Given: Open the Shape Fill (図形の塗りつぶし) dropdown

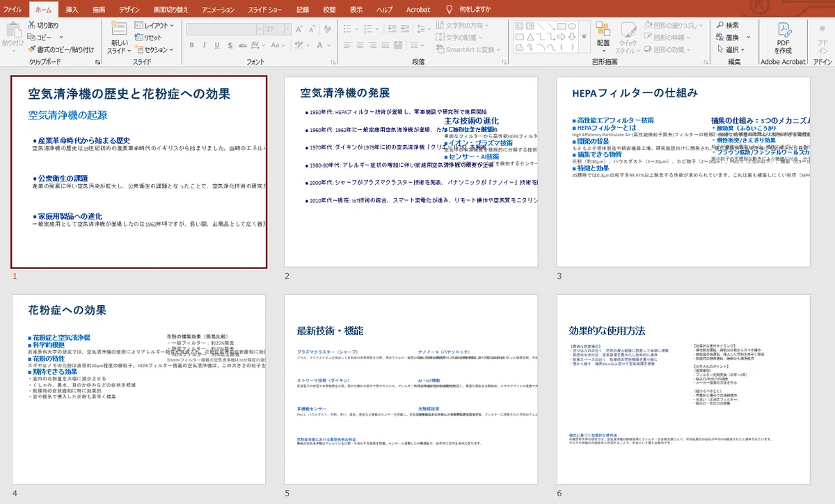Looking at the screenshot, I should (674, 26).
